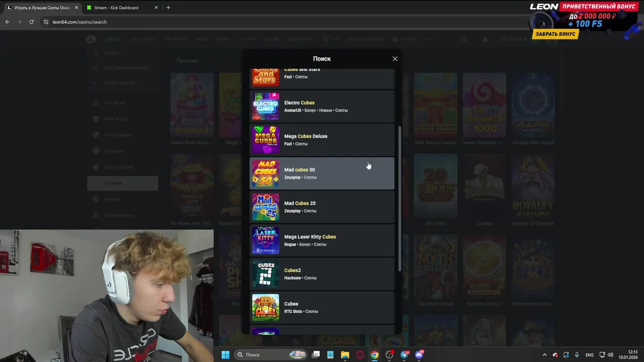This screenshot has height=362, width=644.
Task: Click the Cubes2 title text
Action: tap(292, 270)
